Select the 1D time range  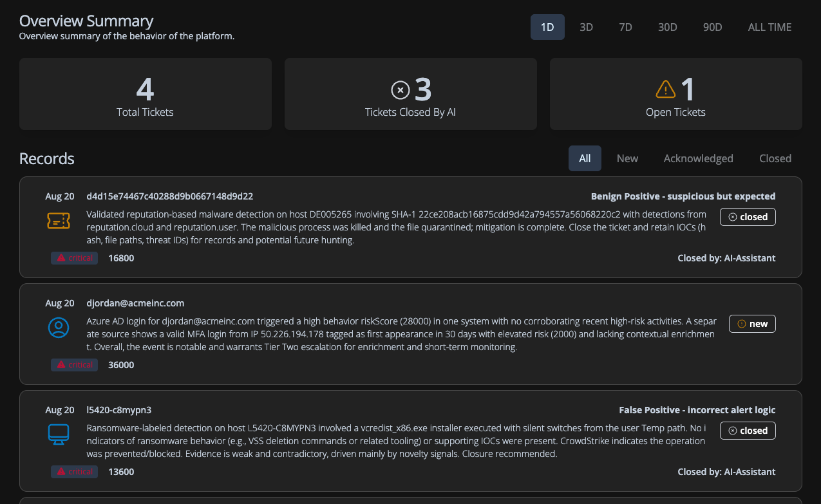(547, 27)
